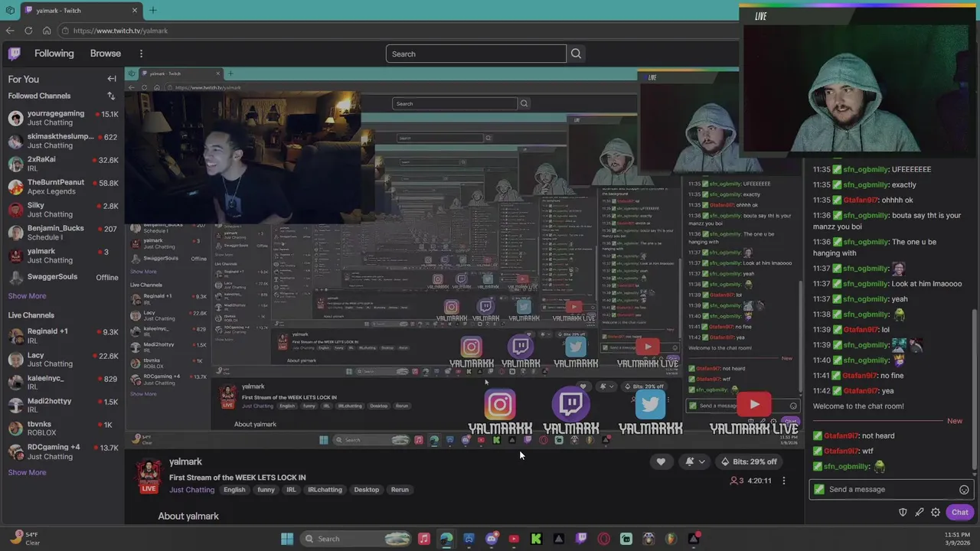Open Kick app from taskbar
980x551 pixels.
click(x=536, y=539)
